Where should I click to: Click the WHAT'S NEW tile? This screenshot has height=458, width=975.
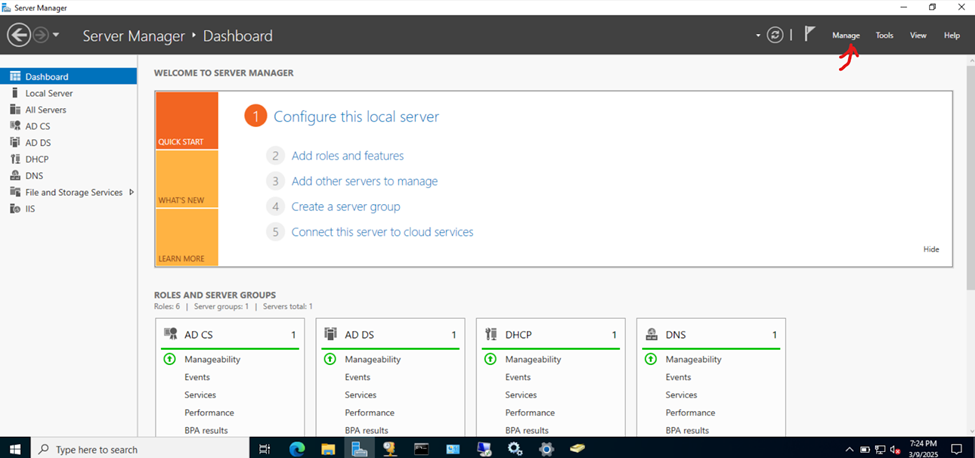(187, 179)
